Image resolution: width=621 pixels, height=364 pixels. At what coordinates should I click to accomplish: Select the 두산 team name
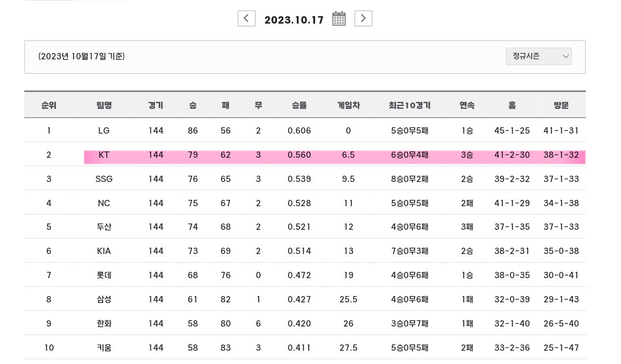pos(104,227)
